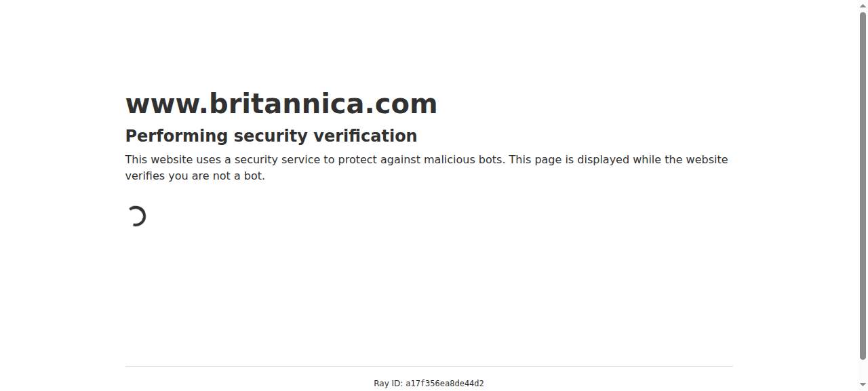Viewport: 868px width, 391px height.
Task: Click 'This website uses' at paragraph start
Action: click(170, 160)
